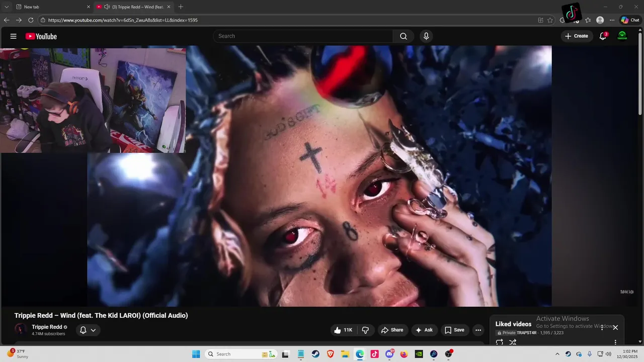Screen dimensions: 644x362
Task: Open the Liked videos playlist title
Action: (x=513, y=324)
